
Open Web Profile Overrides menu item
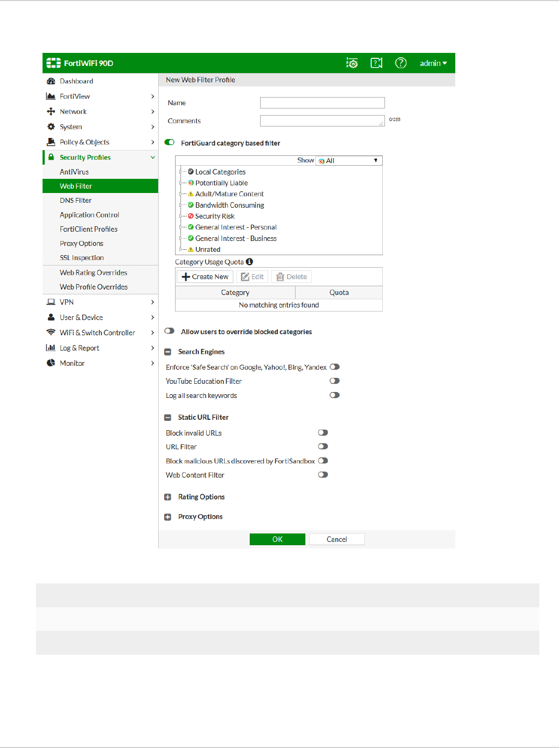pos(94,287)
